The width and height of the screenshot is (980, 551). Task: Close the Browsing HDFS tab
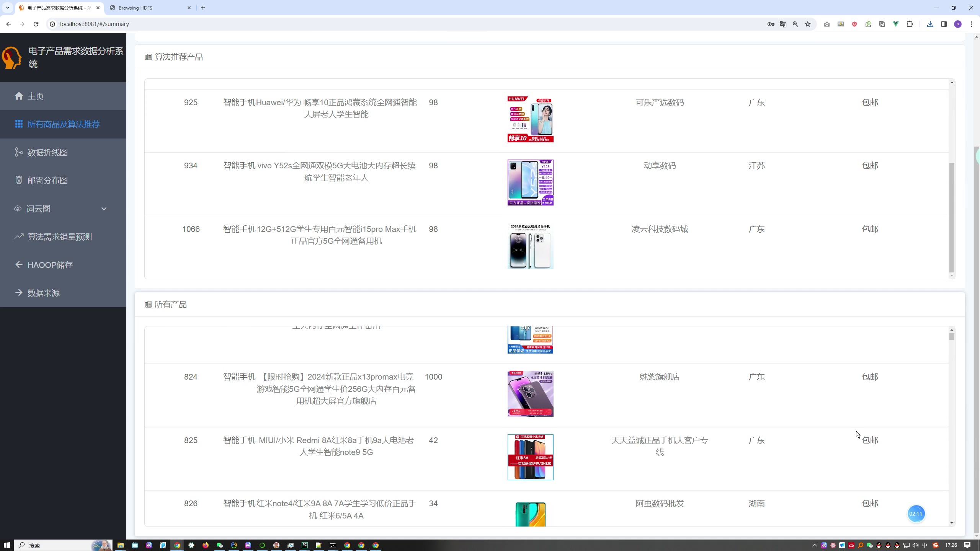pos(189,8)
